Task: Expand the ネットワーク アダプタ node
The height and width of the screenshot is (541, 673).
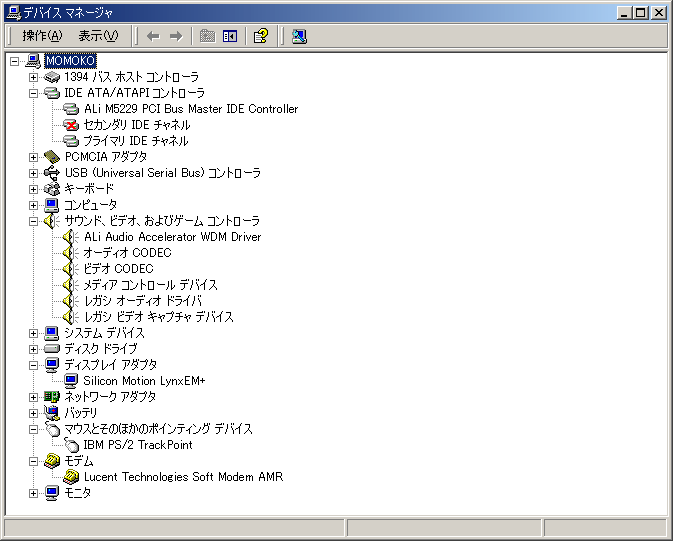Action: 33,397
